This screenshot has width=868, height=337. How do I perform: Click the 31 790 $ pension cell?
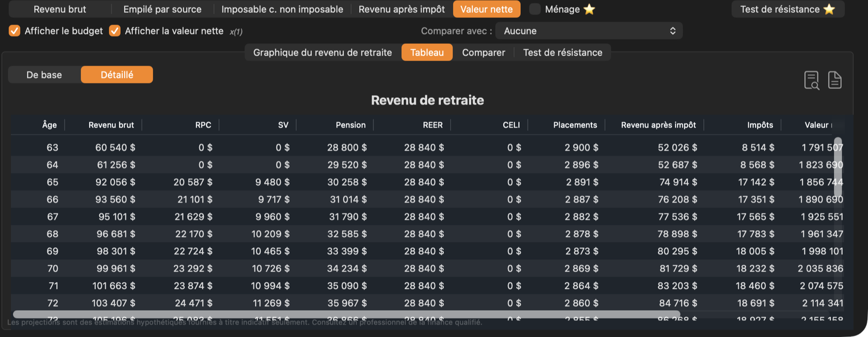click(x=347, y=216)
